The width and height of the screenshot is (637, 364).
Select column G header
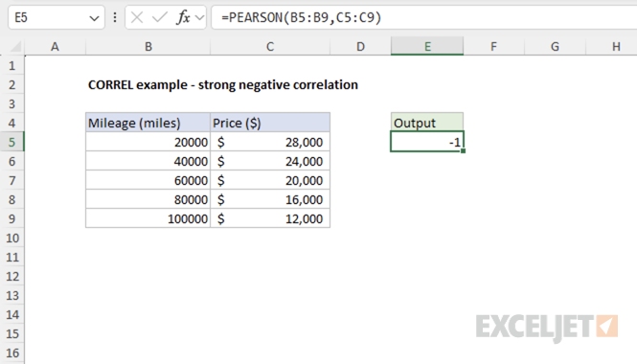click(555, 47)
